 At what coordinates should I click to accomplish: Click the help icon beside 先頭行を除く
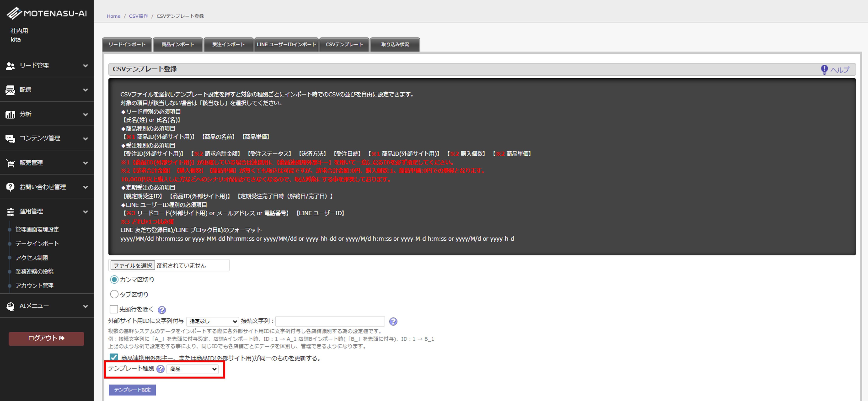[162, 310]
